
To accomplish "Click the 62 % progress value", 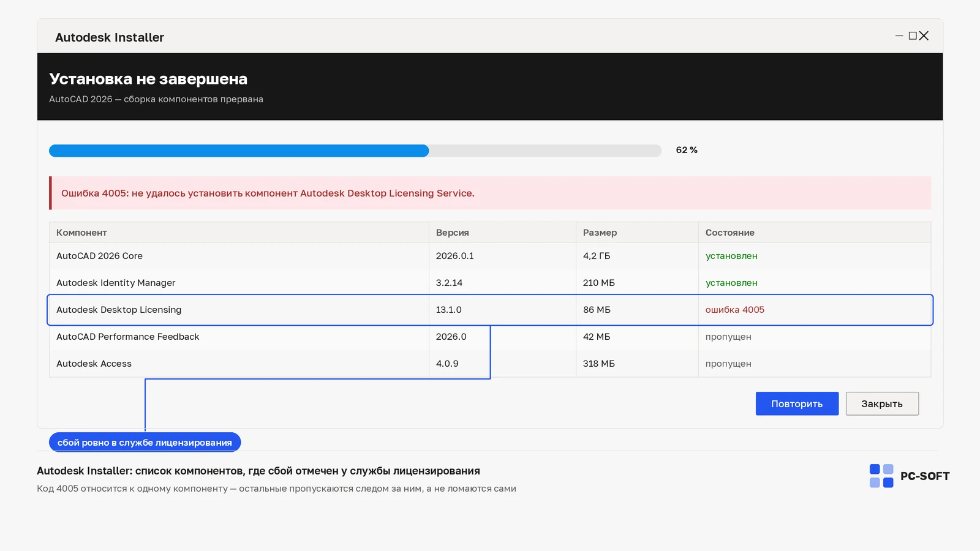I will point(687,150).
